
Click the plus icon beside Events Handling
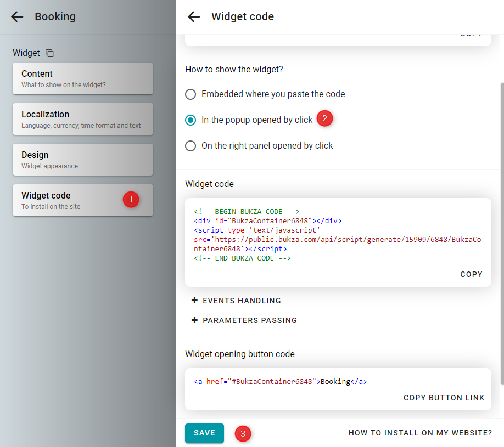[x=194, y=301]
